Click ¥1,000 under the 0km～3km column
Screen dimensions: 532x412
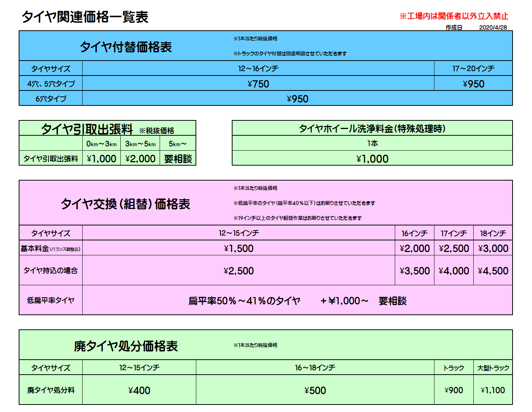[x=102, y=159]
